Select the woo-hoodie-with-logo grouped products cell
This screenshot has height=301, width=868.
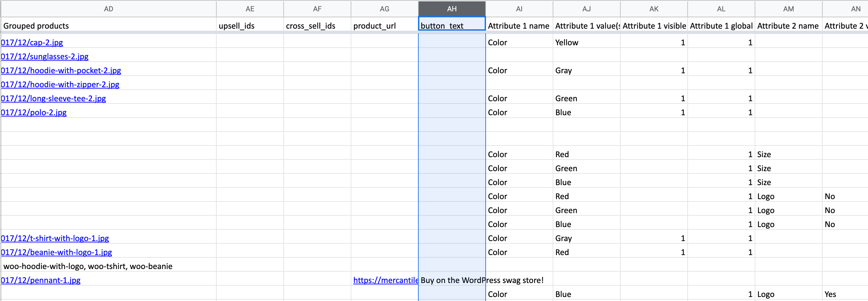point(109,266)
